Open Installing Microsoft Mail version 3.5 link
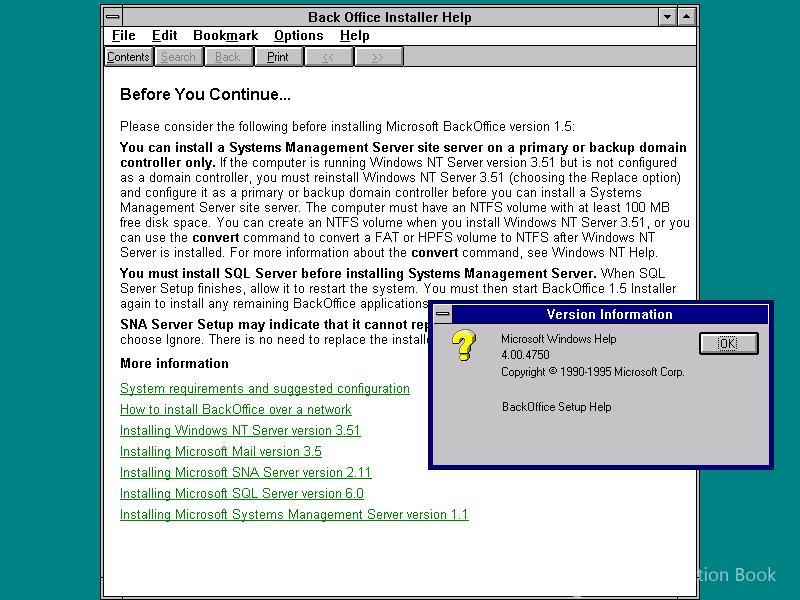This screenshot has height=600, width=800. [220, 452]
